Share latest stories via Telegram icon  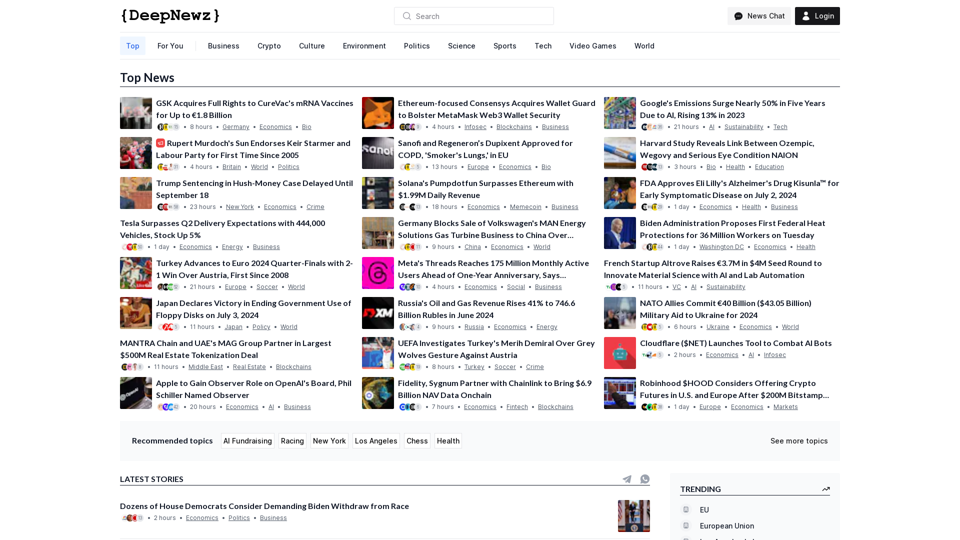coord(627,479)
